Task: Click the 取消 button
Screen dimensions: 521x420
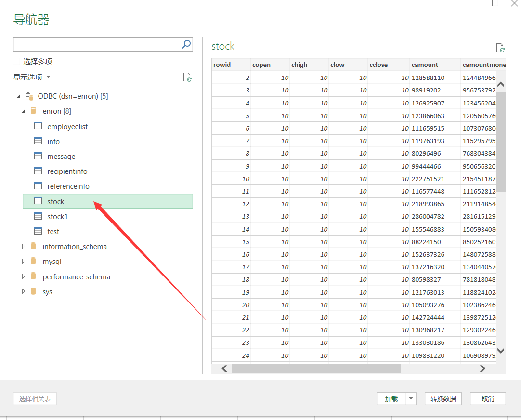Action: click(x=488, y=399)
